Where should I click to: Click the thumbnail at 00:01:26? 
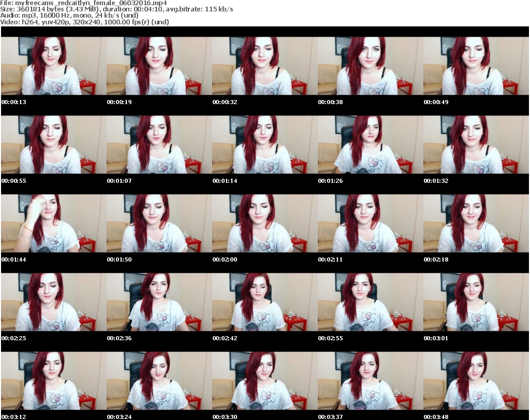point(370,144)
